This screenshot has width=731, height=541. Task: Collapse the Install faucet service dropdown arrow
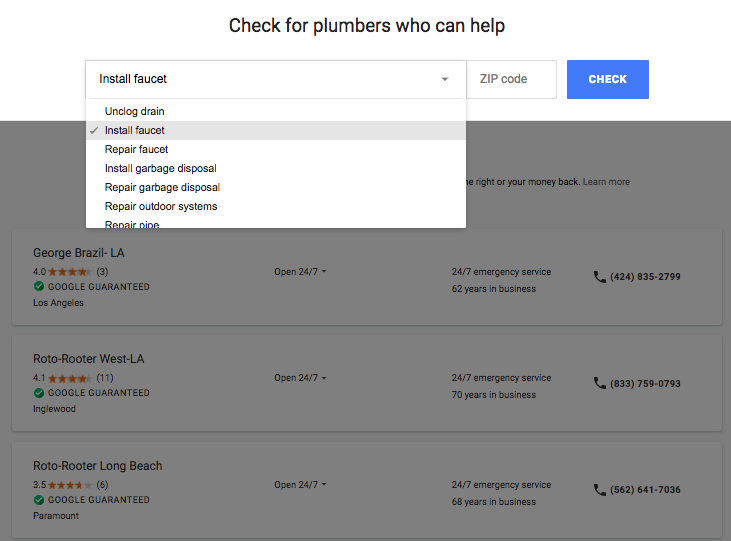[445, 79]
